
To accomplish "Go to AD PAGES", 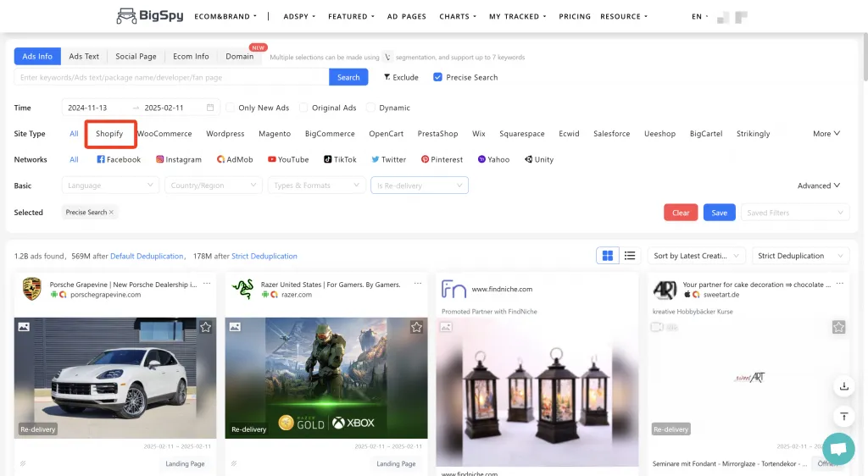I will click(x=406, y=17).
